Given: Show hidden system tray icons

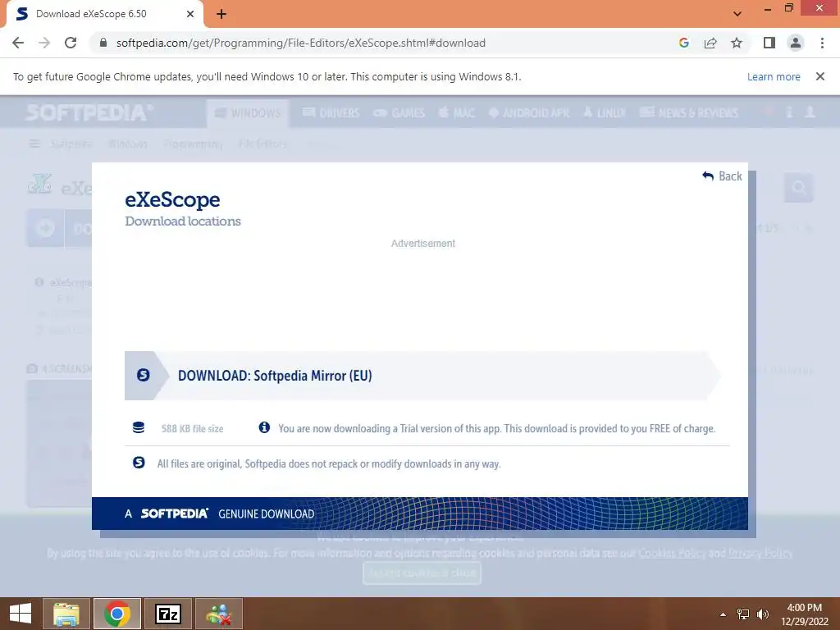Looking at the screenshot, I should (723, 614).
